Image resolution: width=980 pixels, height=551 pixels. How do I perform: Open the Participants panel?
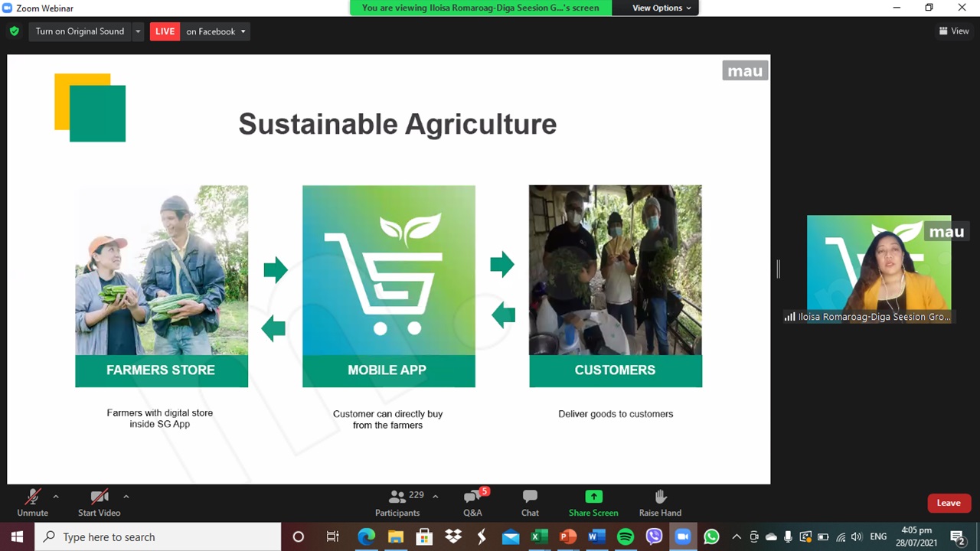tap(397, 503)
